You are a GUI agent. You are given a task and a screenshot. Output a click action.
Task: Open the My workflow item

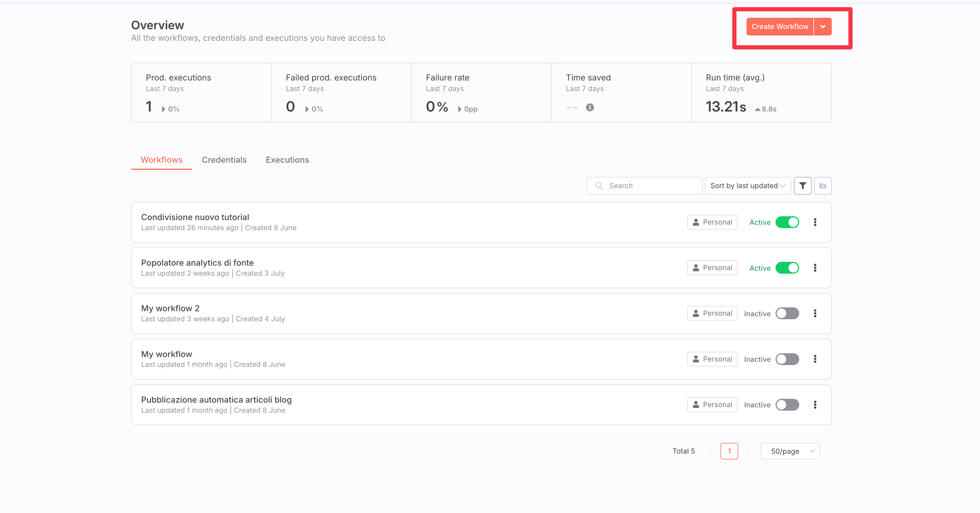167,354
